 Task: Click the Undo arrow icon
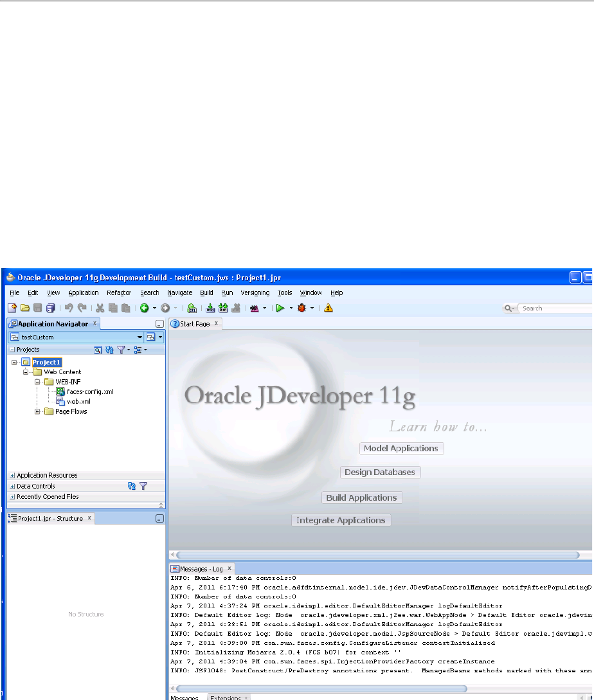pyautogui.click(x=69, y=308)
